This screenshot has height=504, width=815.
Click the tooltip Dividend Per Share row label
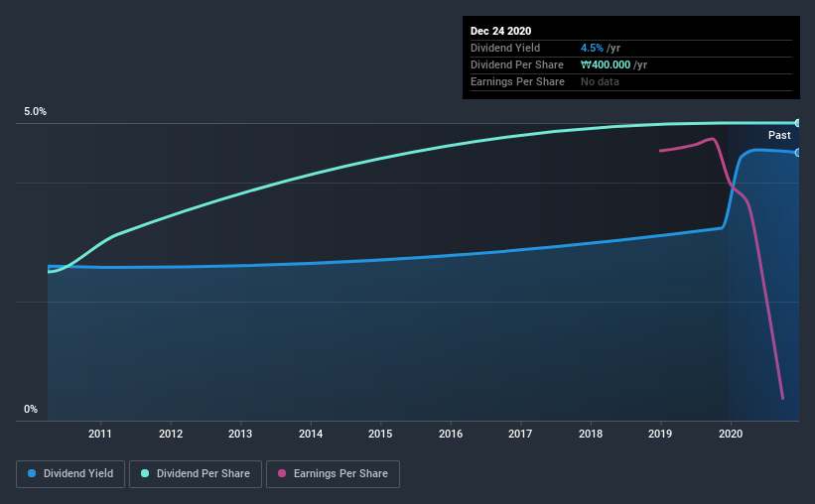[516, 64]
